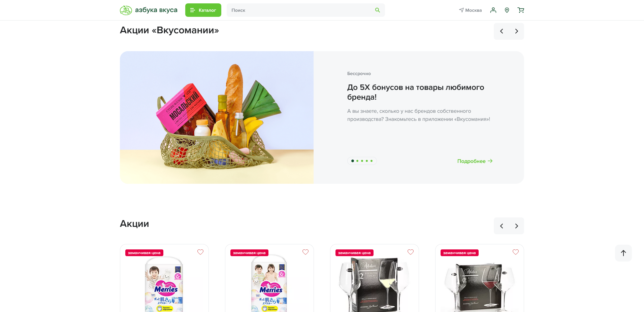Follow the Подробнее link

pyautogui.click(x=475, y=161)
